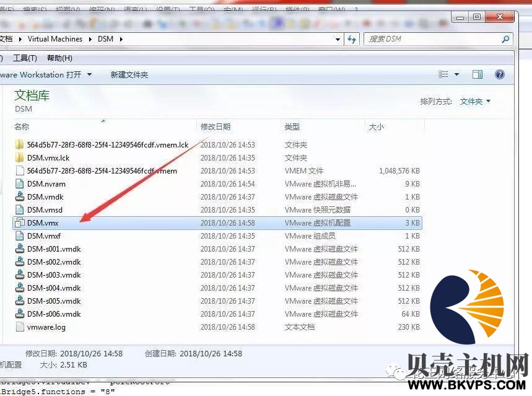Screen dimensions: 532x396
Task: Expand the view options dropdown arrow
Action: point(456,74)
